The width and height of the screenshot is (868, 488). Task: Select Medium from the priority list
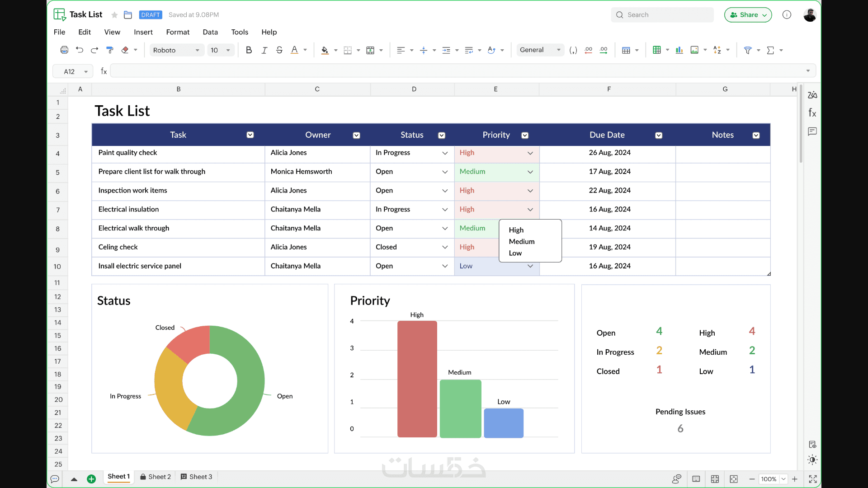[x=522, y=242]
